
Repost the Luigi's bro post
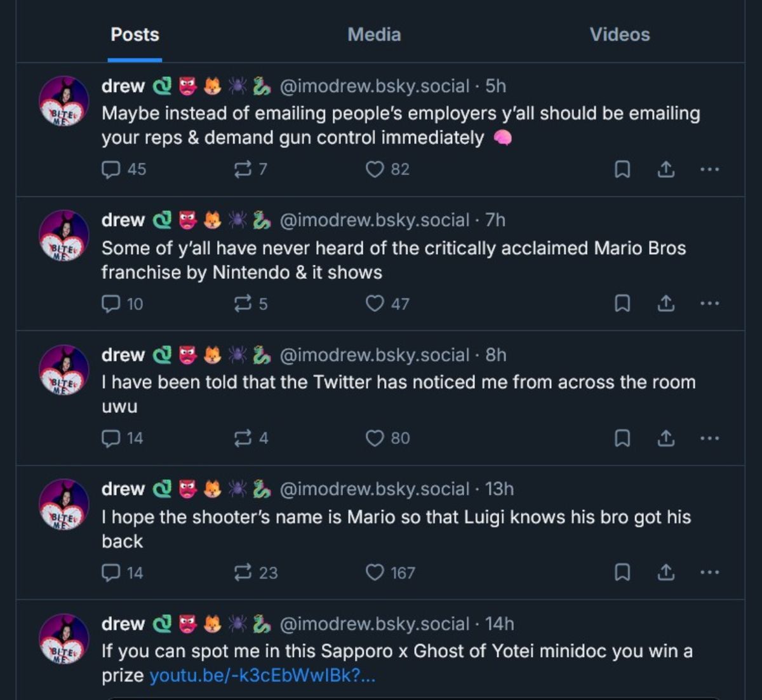(243, 572)
